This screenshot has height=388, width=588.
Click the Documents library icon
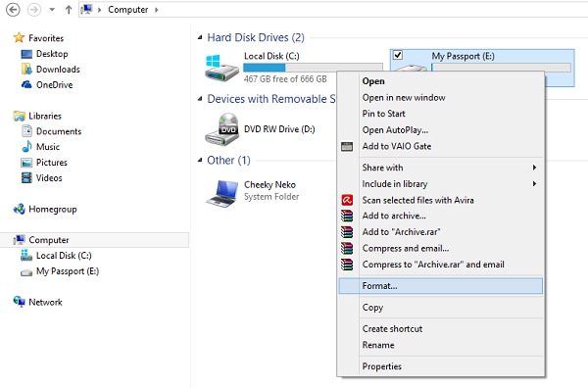click(x=26, y=131)
